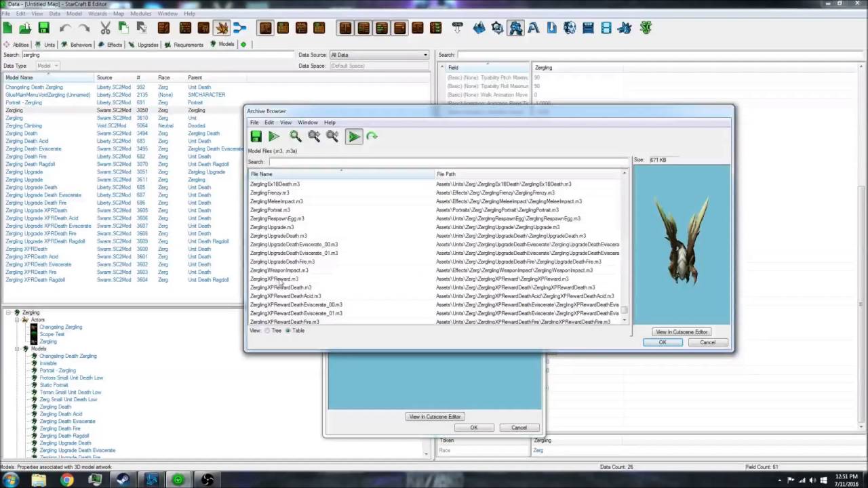Click the green SC Test Document icon
868x488 pixels.
pos(646,28)
